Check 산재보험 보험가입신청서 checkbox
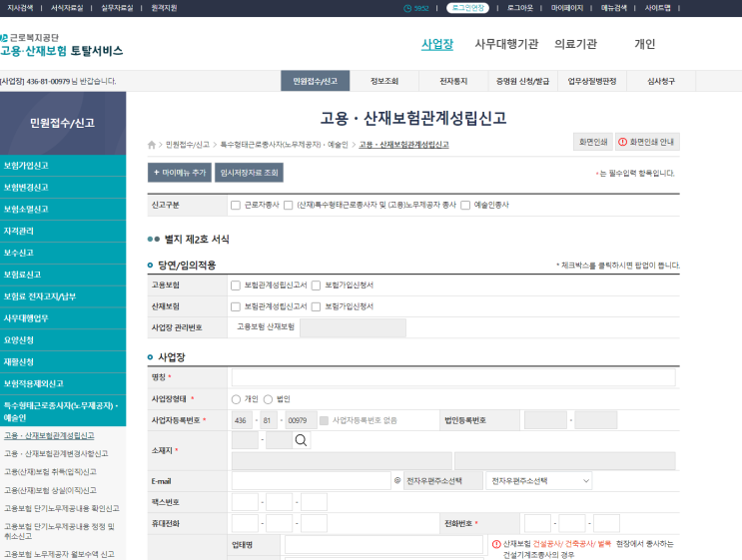 click(x=316, y=306)
